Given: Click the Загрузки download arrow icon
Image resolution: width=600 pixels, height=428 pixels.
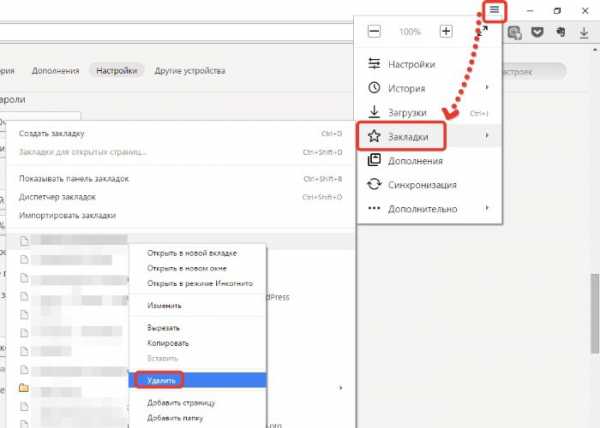Looking at the screenshot, I should tap(375, 112).
